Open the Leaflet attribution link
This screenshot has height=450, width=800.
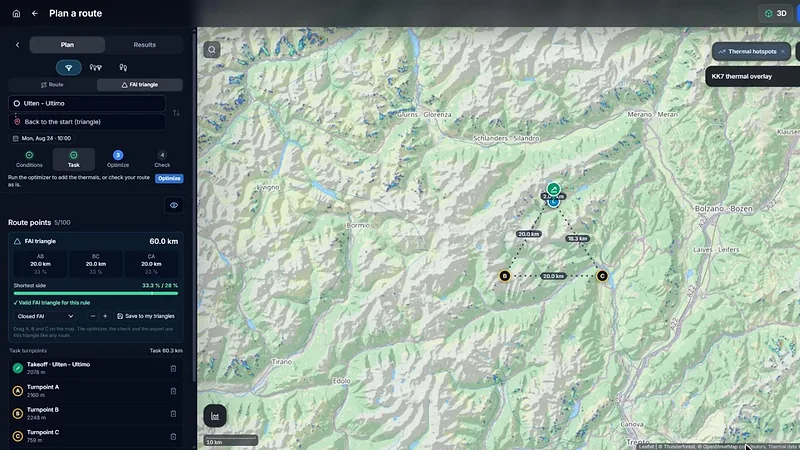pos(646,447)
